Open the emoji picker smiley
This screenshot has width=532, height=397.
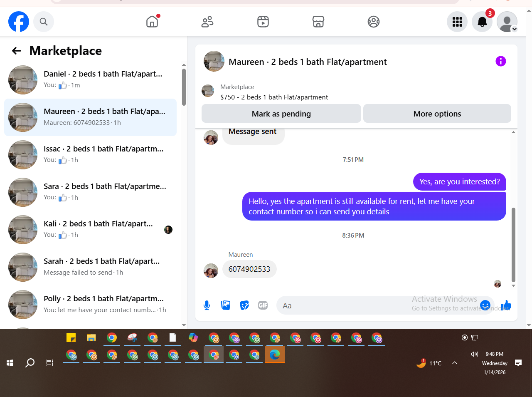coord(485,305)
